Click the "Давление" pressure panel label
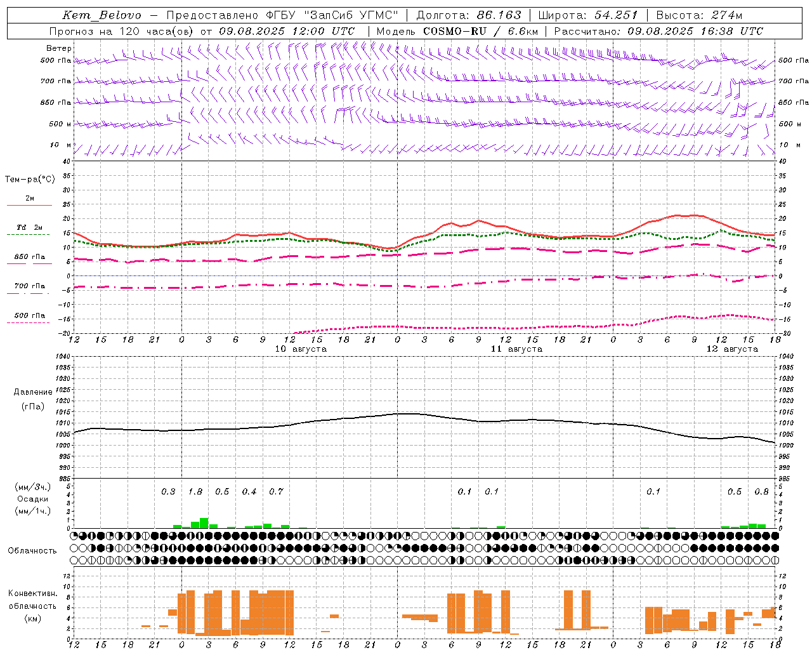Image resolution: width=812 pixels, height=650 pixels. [33, 392]
